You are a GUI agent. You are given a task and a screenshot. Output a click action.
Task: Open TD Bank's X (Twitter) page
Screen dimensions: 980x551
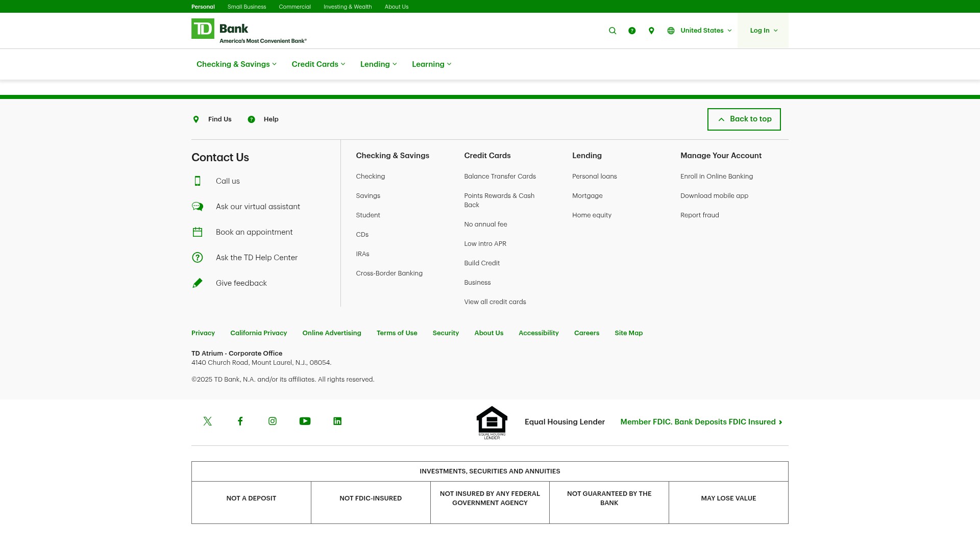pyautogui.click(x=207, y=421)
